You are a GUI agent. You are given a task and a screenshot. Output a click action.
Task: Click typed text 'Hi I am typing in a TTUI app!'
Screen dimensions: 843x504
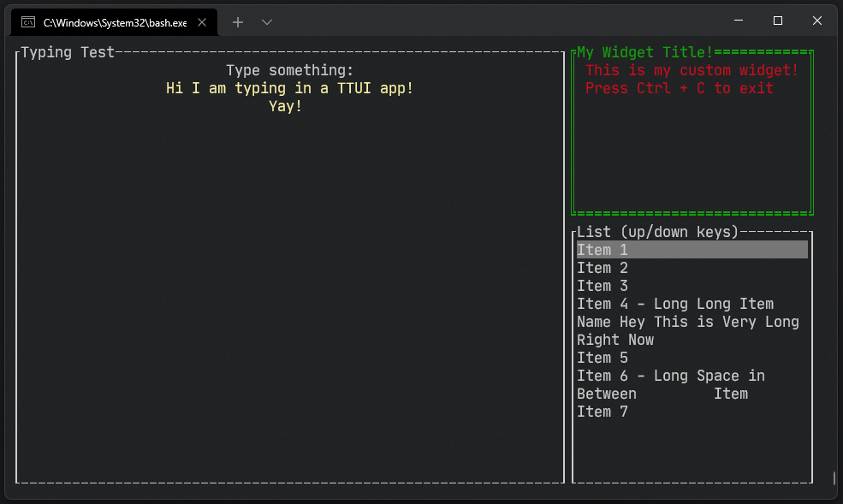[x=290, y=88]
